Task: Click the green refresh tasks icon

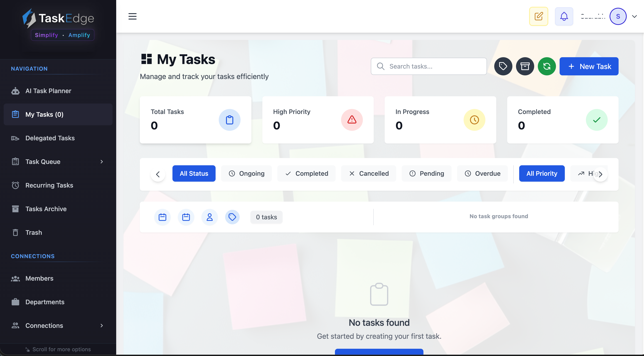Action: [x=546, y=66]
